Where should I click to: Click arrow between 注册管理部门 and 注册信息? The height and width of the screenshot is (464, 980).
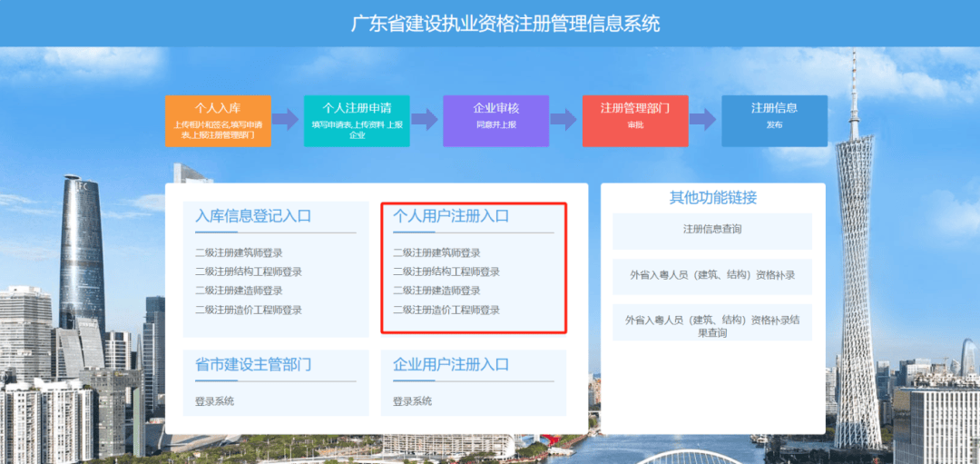tap(703, 120)
